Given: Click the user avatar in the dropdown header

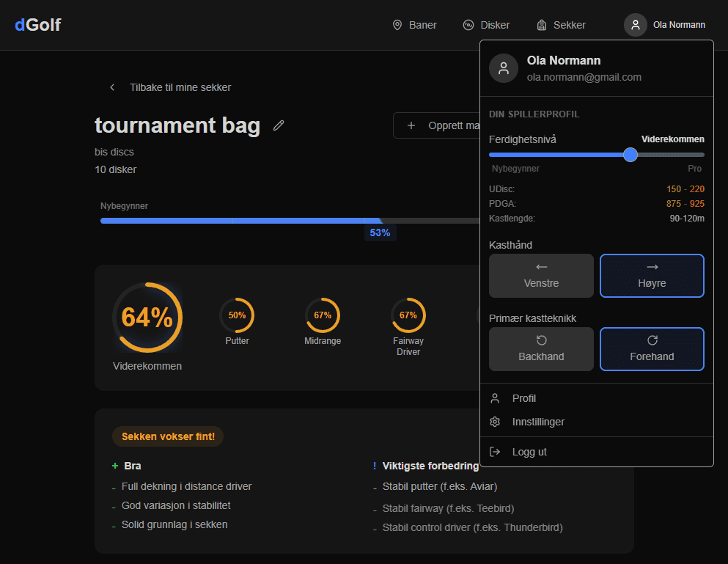Looking at the screenshot, I should [x=504, y=68].
